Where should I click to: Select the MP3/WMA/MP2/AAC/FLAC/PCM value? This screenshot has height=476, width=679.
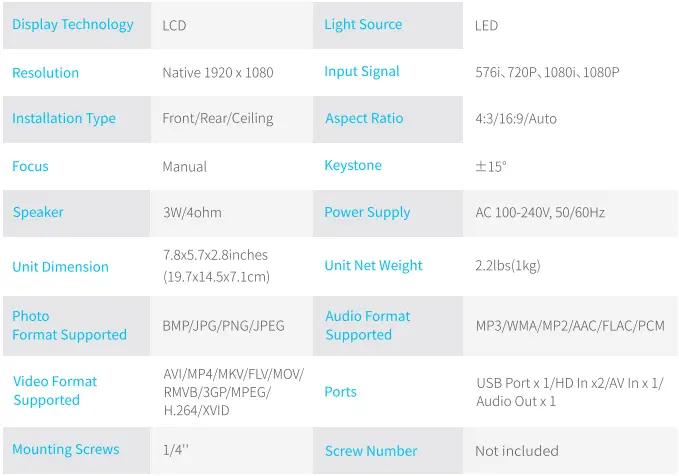pos(570,326)
